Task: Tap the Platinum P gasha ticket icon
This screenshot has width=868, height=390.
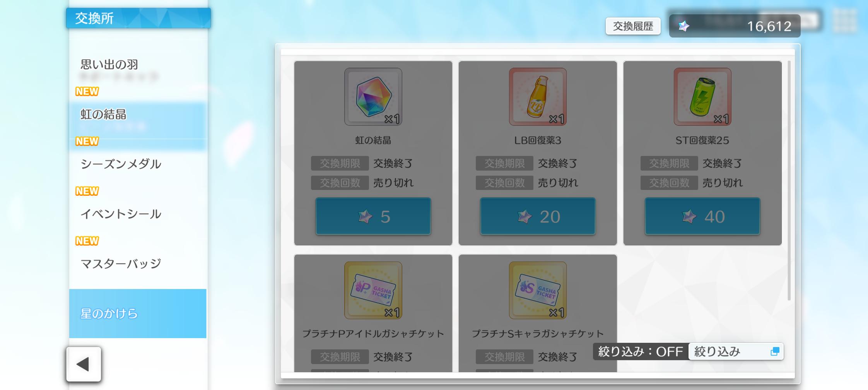Action: tap(373, 290)
